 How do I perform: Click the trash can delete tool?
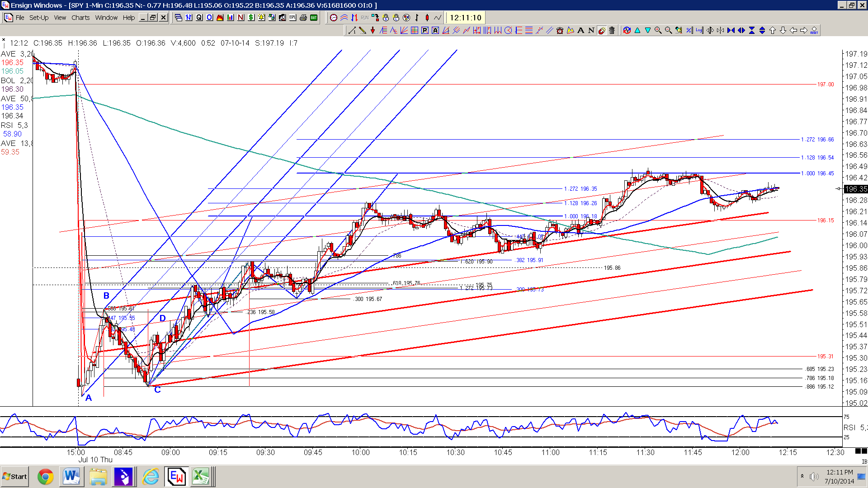(x=612, y=30)
